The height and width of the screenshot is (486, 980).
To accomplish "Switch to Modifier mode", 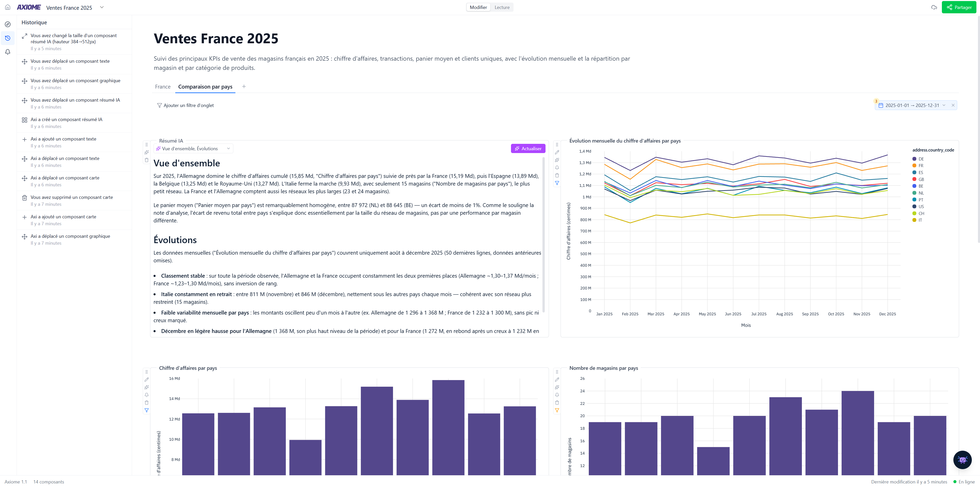I will tap(478, 7).
